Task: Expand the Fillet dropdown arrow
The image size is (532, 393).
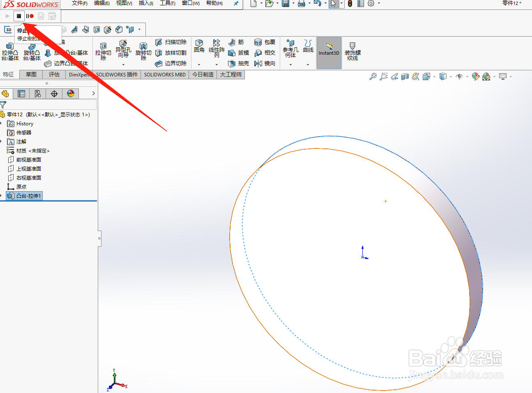Action: tap(199, 65)
